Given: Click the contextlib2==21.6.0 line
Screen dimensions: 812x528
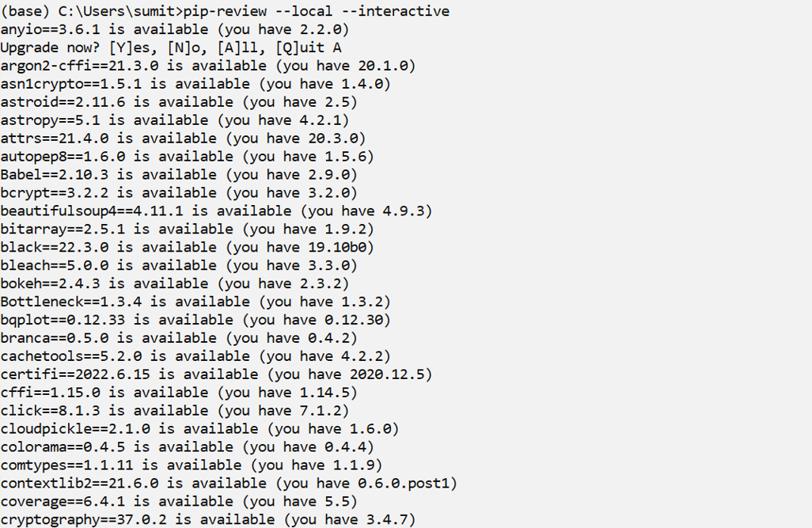Looking at the screenshot, I should (229, 484).
